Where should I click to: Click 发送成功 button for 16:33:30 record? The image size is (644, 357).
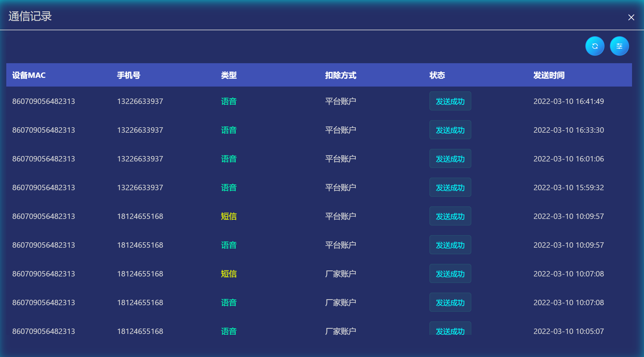pos(450,130)
